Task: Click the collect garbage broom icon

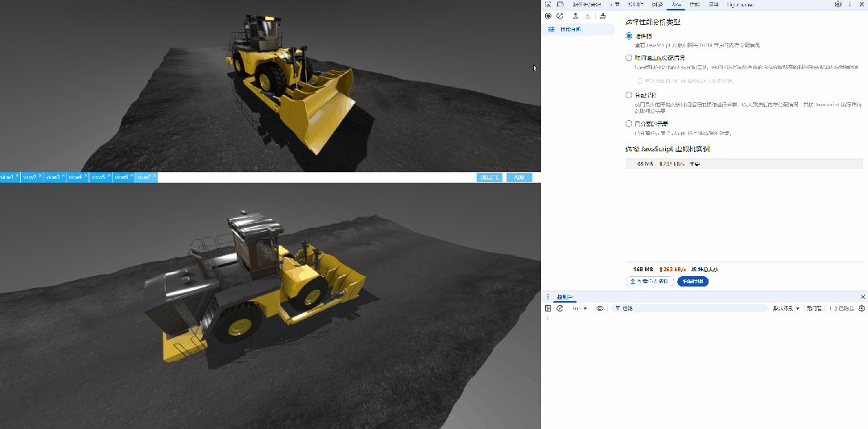Action: click(x=602, y=16)
